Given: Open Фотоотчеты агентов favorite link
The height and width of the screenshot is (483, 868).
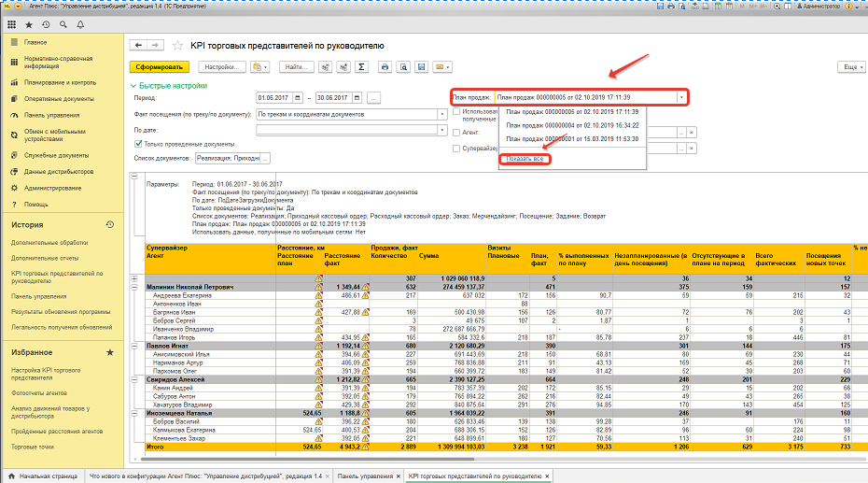Looking at the screenshot, I should click(39, 393).
